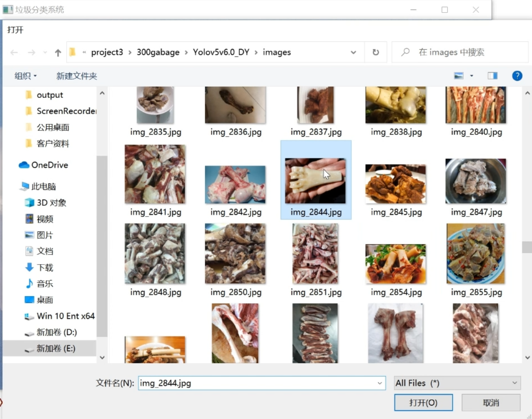Toggle the preview pane icon
Screen dimensions: 532x419
pyautogui.click(x=492, y=75)
